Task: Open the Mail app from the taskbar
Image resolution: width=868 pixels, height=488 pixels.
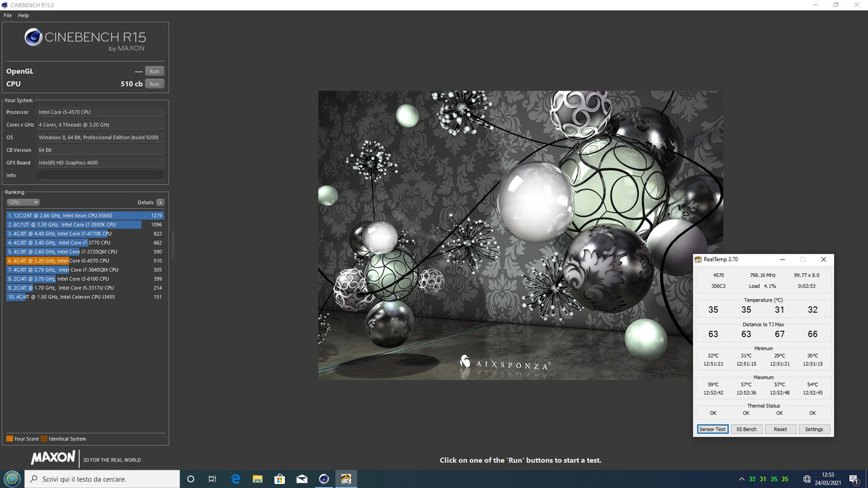Action: pyautogui.click(x=302, y=479)
